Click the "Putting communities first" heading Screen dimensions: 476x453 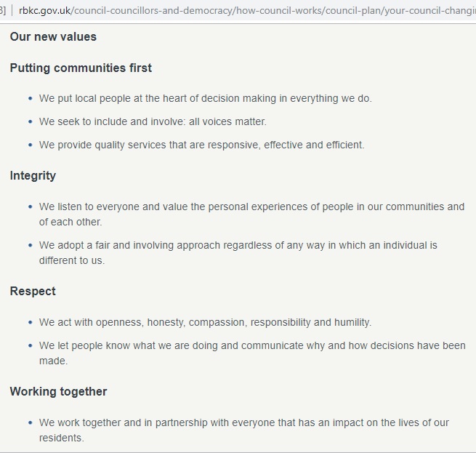pos(81,68)
